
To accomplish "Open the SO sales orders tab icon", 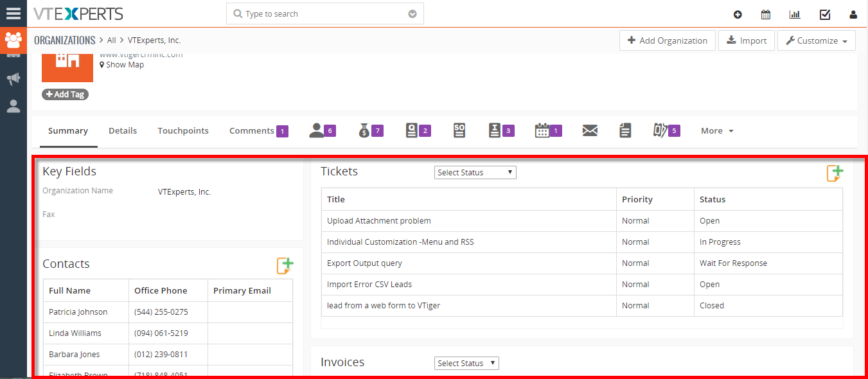I will point(459,130).
